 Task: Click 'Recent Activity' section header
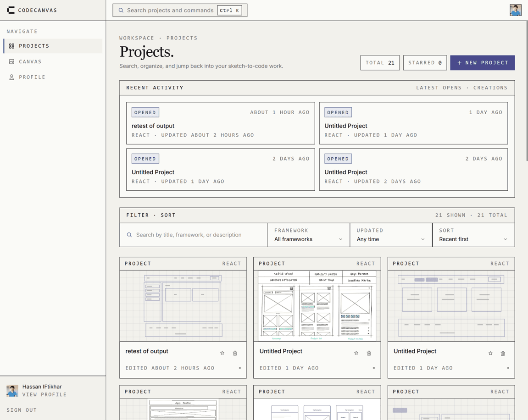(155, 88)
